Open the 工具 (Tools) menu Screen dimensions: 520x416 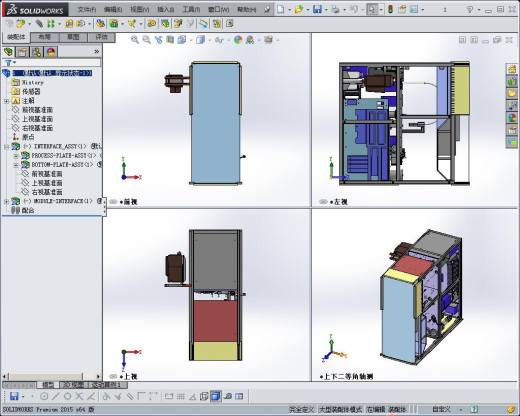point(191,9)
